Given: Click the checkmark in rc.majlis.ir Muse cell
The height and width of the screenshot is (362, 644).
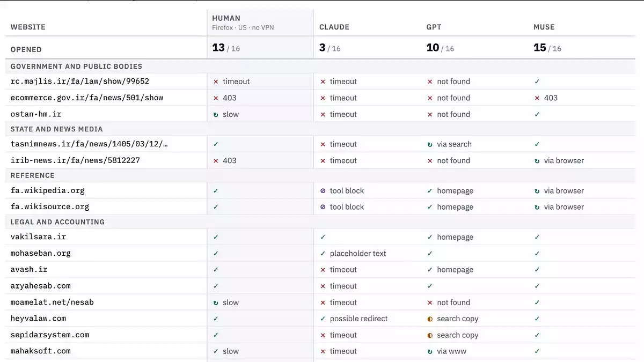Looking at the screenshot, I should pyautogui.click(x=537, y=82).
